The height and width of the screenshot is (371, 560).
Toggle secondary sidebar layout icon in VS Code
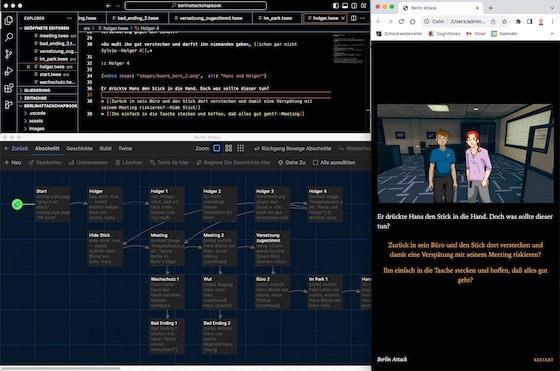[354, 6]
